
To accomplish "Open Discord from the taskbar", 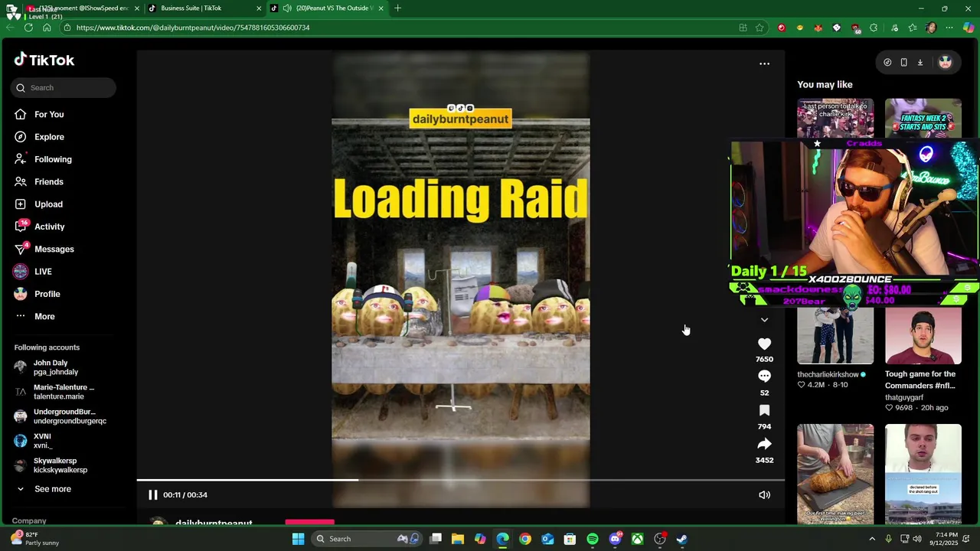I will 615,539.
